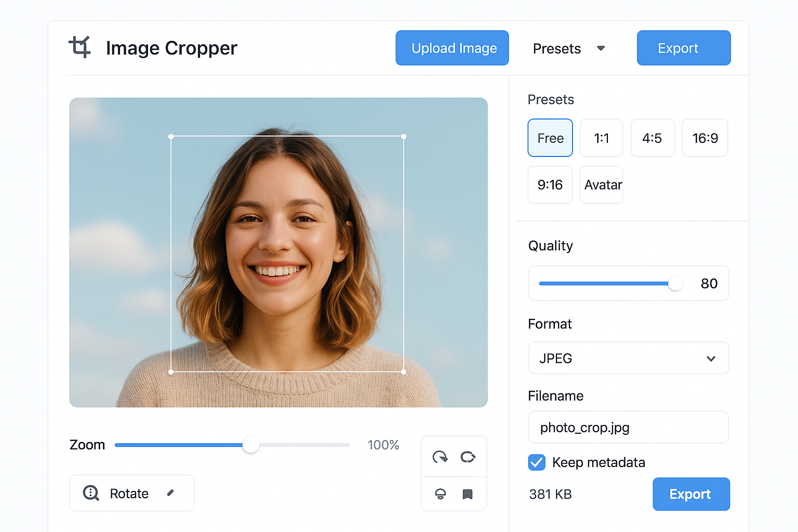This screenshot has height=532, width=798.
Task: Select the 16:9 aspect ratio preset
Action: [x=705, y=138]
